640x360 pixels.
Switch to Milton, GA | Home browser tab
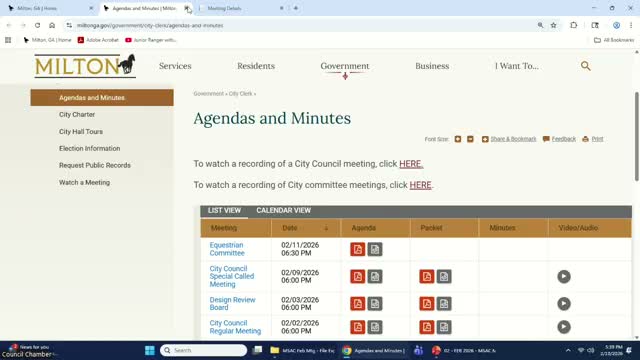(50, 8)
